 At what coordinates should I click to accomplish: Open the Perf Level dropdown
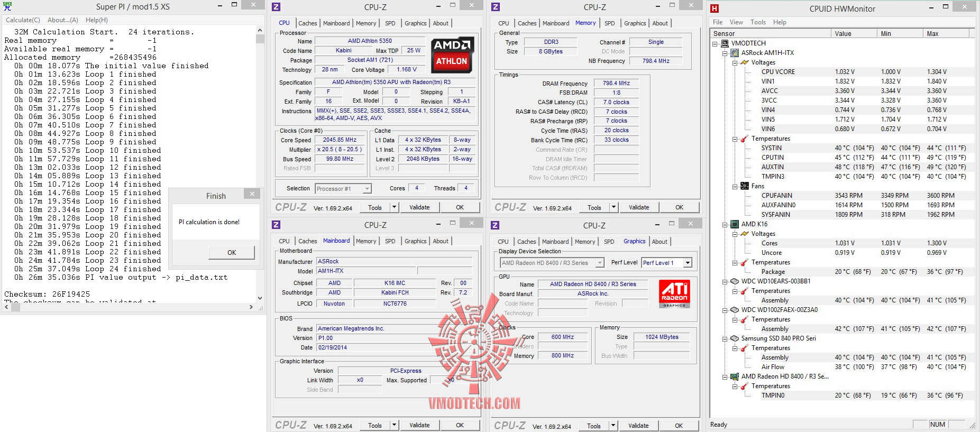tap(688, 263)
